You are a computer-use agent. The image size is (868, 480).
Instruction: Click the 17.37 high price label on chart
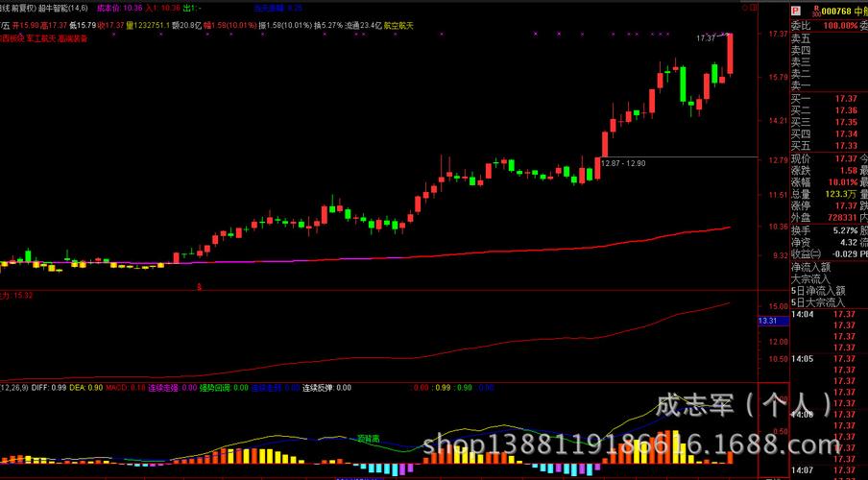[x=706, y=38]
